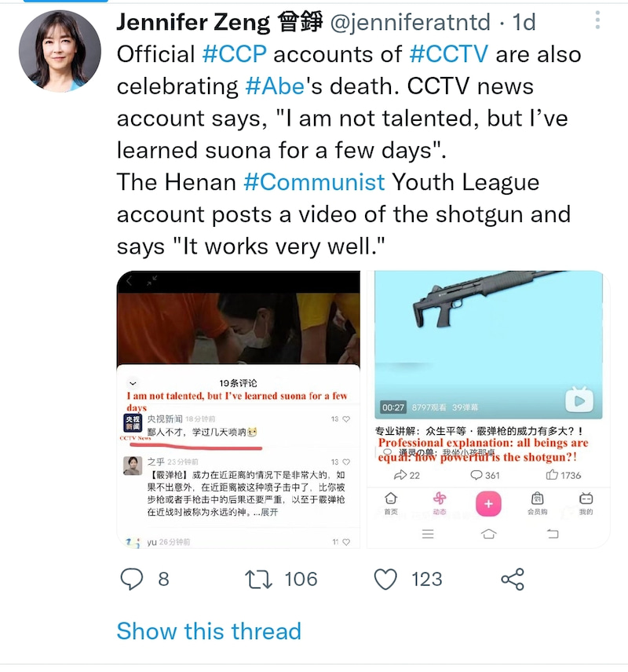Open the #CCTV hashtag

coord(449,54)
